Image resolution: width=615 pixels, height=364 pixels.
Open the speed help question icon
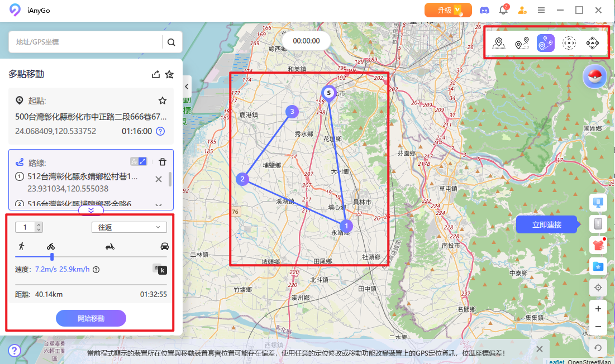96,270
